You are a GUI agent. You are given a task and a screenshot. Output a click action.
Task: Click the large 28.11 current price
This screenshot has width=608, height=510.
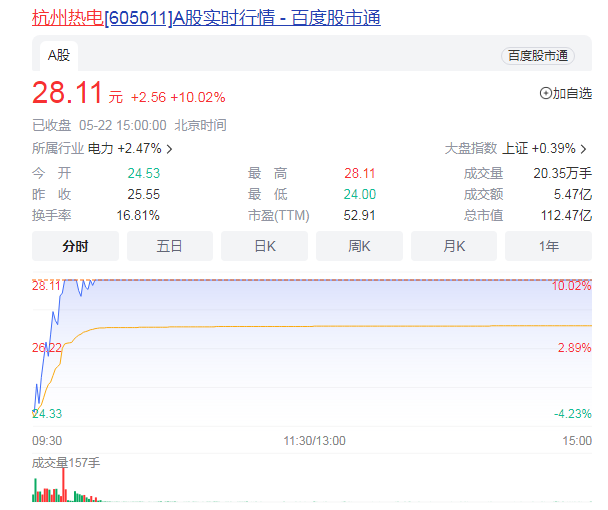pyautogui.click(x=68, y=94)
